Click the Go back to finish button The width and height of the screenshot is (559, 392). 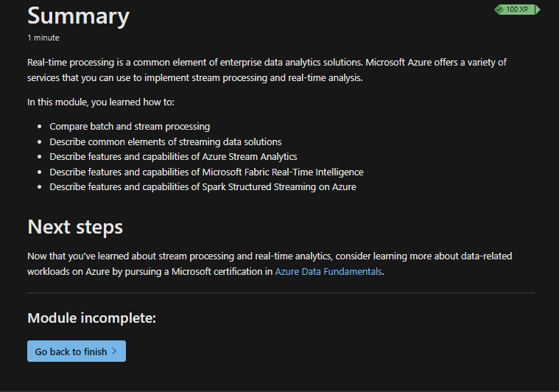77,351
